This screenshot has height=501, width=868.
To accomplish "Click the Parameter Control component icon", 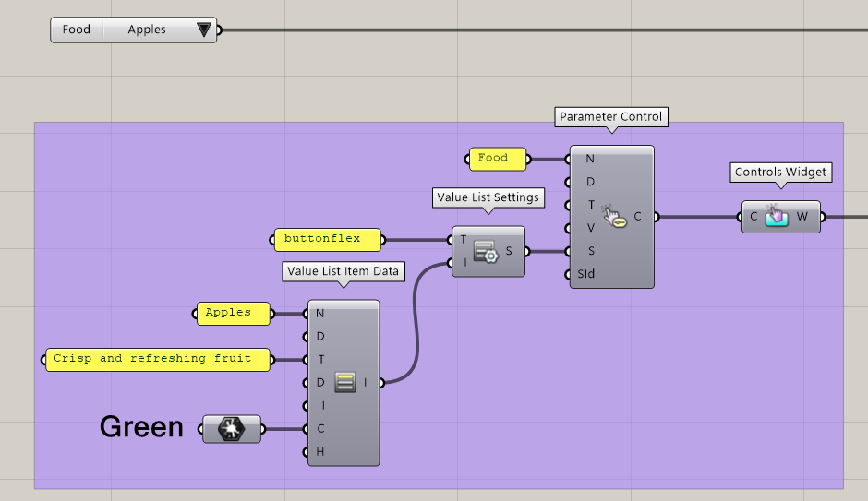I will click(614, 217).
